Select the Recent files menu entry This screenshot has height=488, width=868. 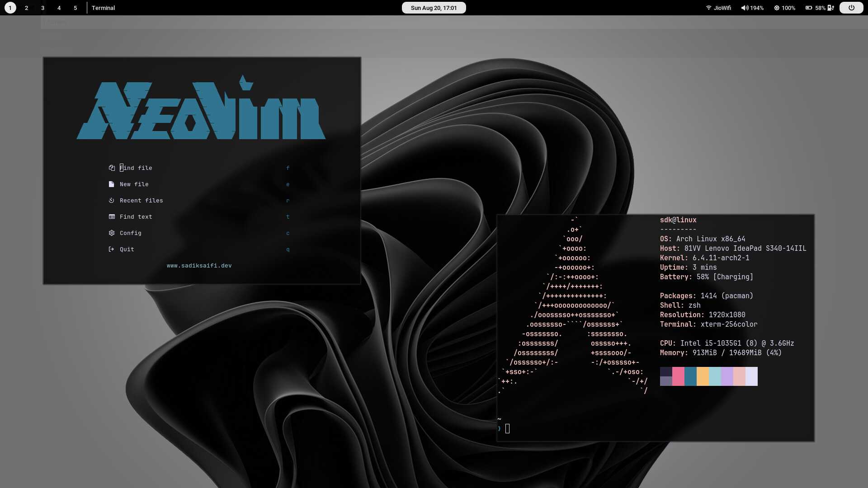coord(141,201)
